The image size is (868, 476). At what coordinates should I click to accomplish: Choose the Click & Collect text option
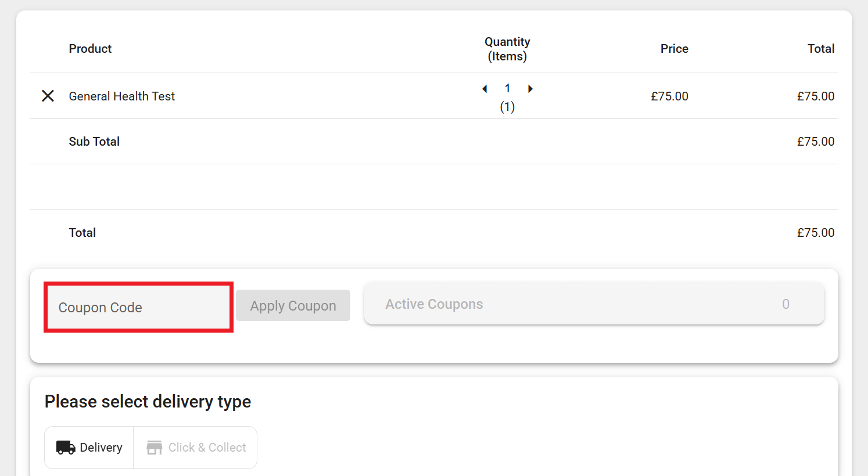[207, 448]
